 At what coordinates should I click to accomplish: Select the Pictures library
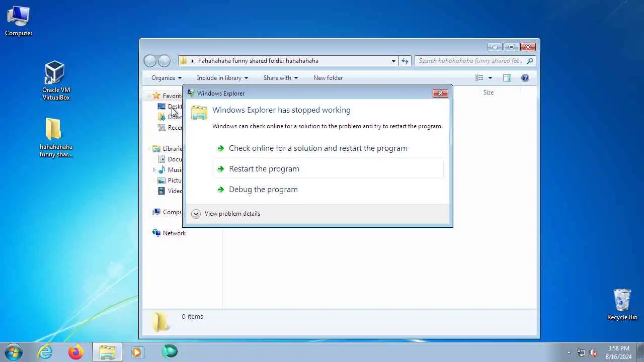[x=170, y=180]
